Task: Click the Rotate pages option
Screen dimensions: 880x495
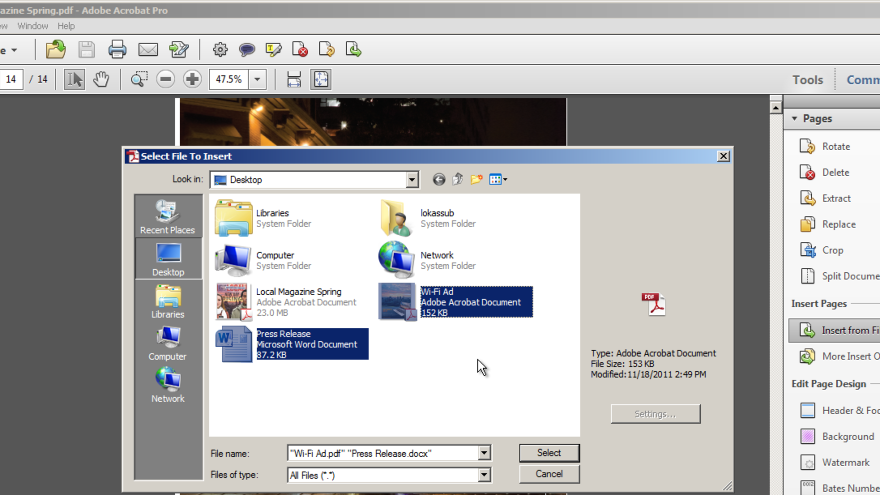Action: [825, 146]
